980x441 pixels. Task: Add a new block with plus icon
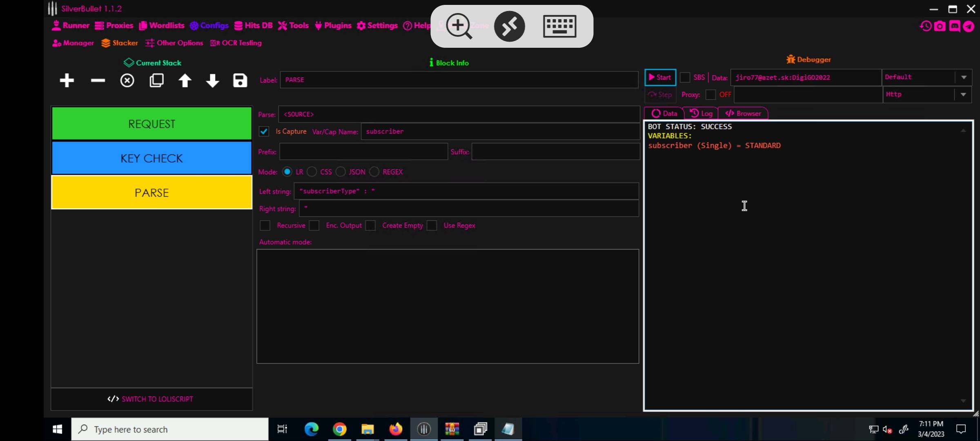click(x=67, y=80)
